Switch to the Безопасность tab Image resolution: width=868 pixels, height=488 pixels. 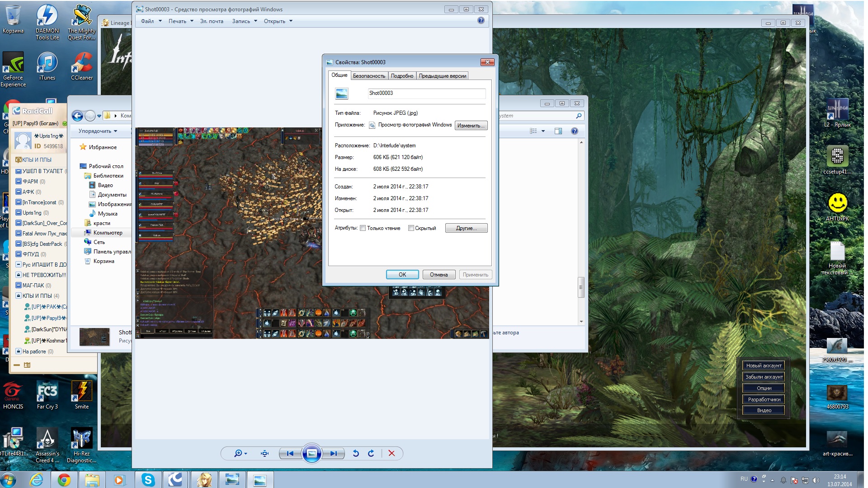click(x=369, y=76)
